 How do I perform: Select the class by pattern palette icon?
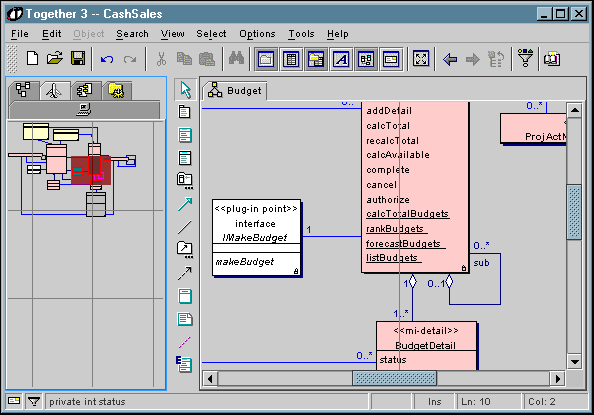coord(185,181)
